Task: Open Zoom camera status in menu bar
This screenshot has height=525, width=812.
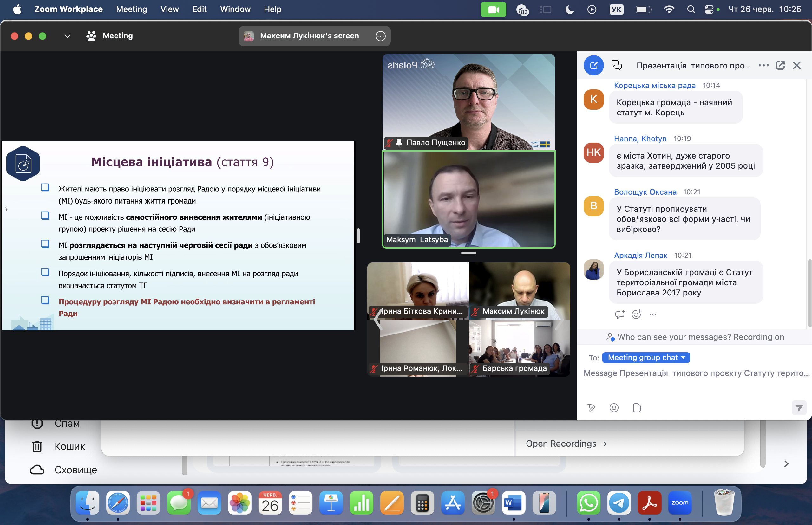Action: point(493,9)
